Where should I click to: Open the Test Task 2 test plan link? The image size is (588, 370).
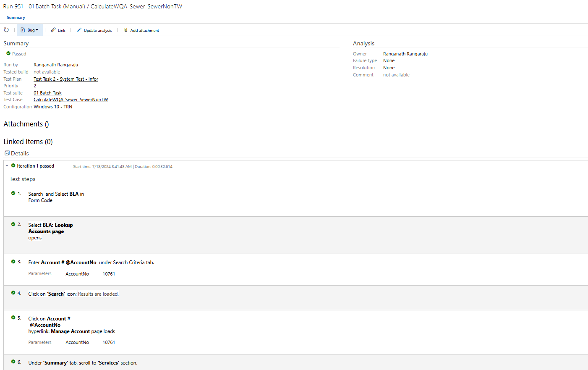pyautogui.click(x=65, y=79)
